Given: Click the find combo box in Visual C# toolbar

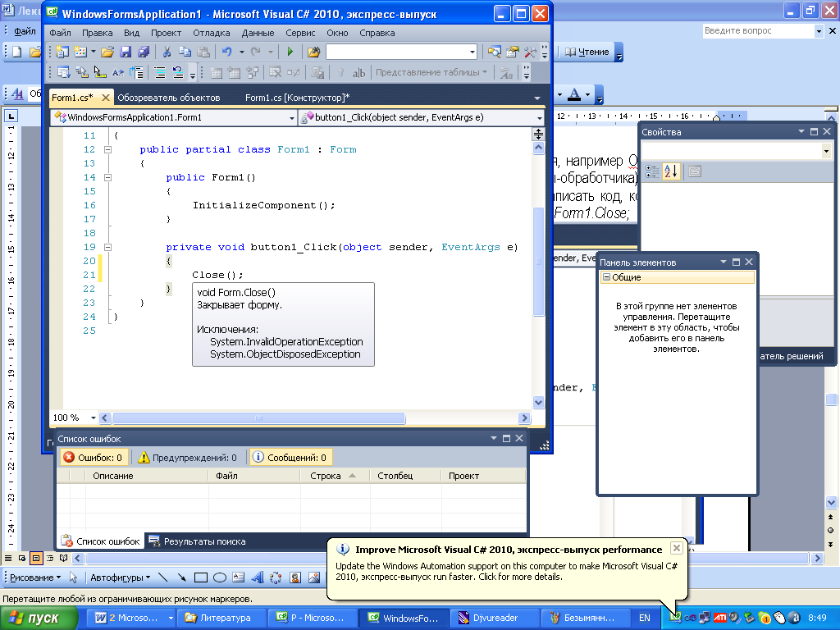Looking at the screenshot, I should pyautogui.click(x=401, y=52).
